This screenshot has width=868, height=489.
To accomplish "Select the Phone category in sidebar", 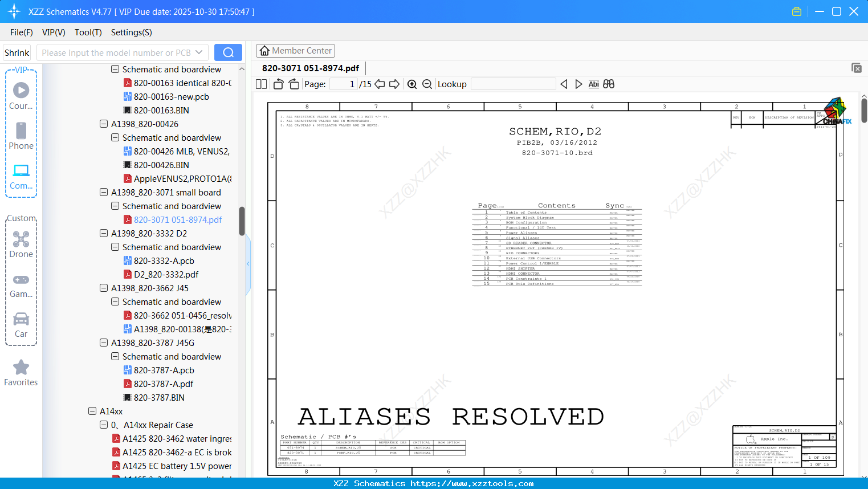I will click(21, 136).
